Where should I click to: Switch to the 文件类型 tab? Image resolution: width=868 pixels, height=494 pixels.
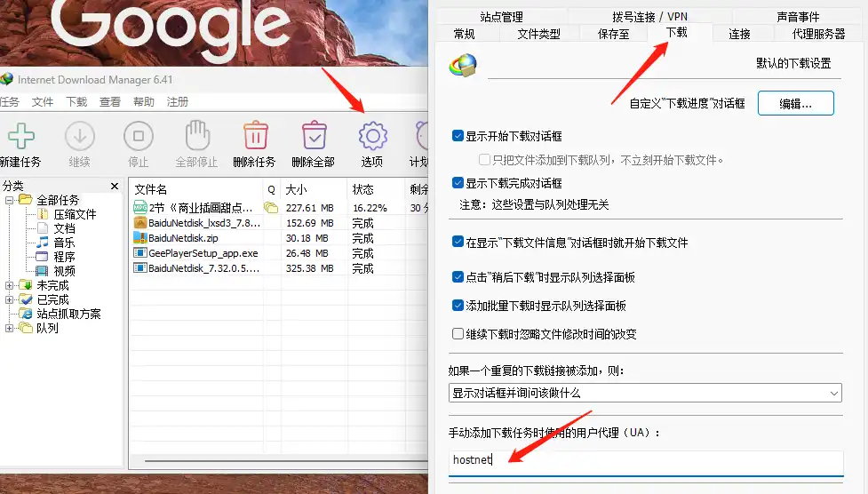[538, 34]
